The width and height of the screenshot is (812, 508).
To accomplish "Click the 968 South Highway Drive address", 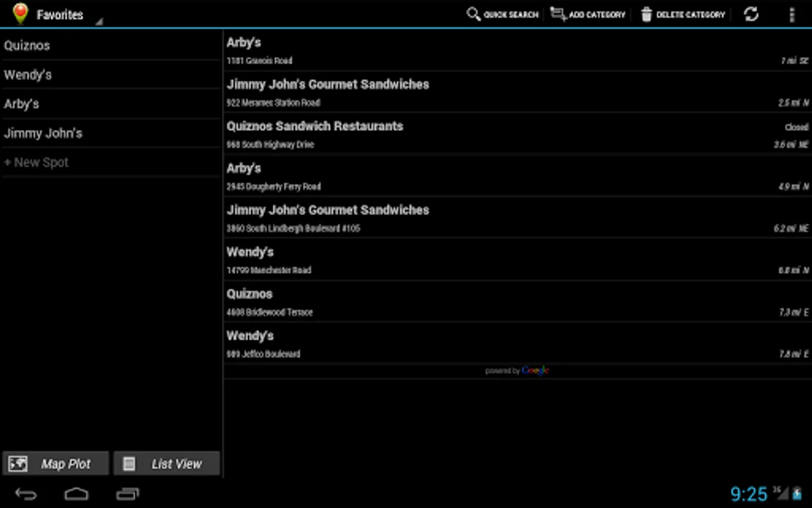I will point(270,144).
